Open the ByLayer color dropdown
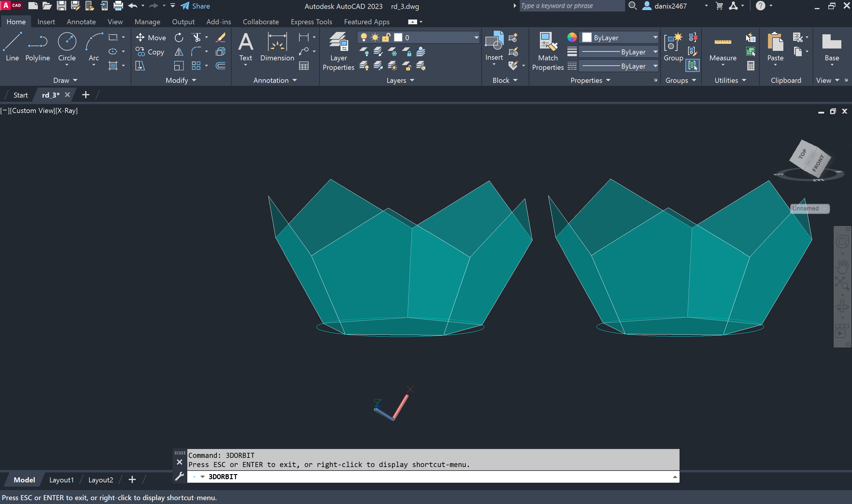852x504 pixels. (x=655, y=37)
